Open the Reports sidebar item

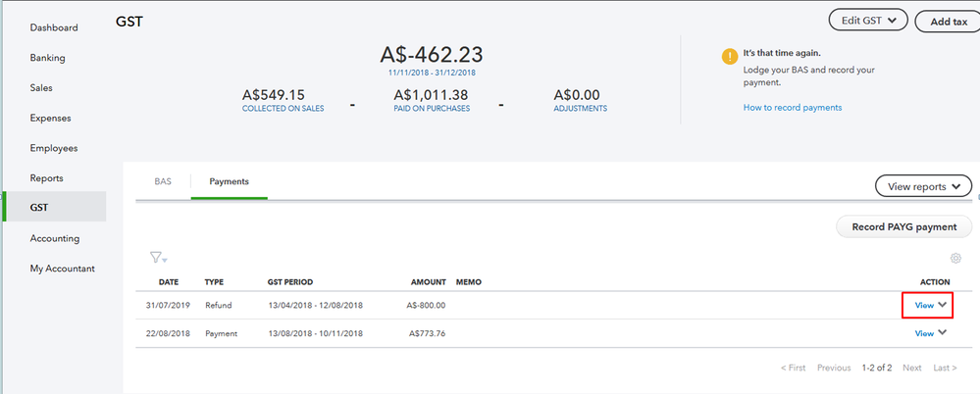(47, 178)
